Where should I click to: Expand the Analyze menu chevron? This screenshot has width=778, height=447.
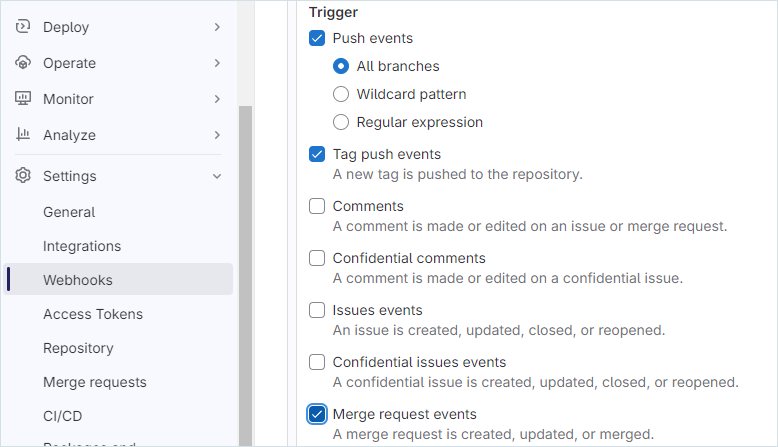(x=217, y=135)
